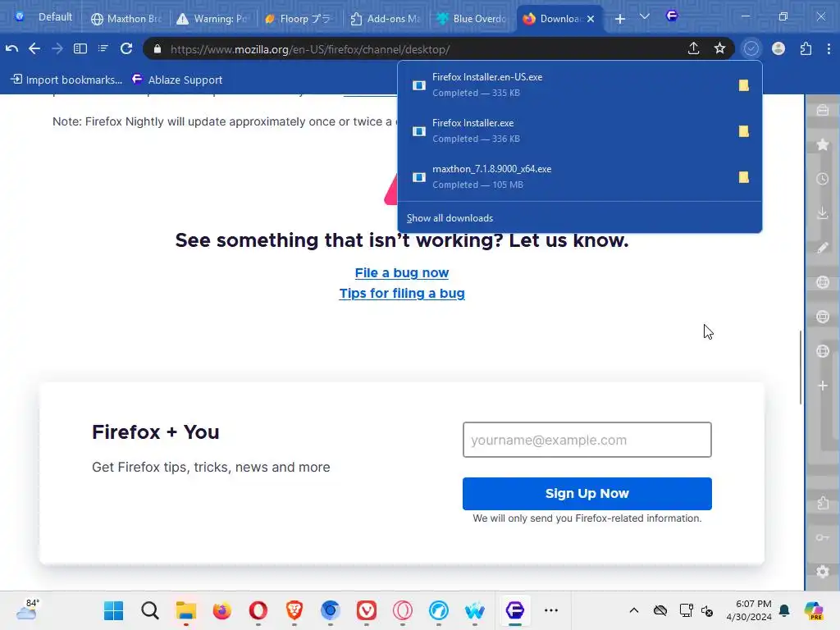This screenshot has height=630, width=840.
Task: Open the sidebar bookmarks star icon
Action: [x=823, y=144]
